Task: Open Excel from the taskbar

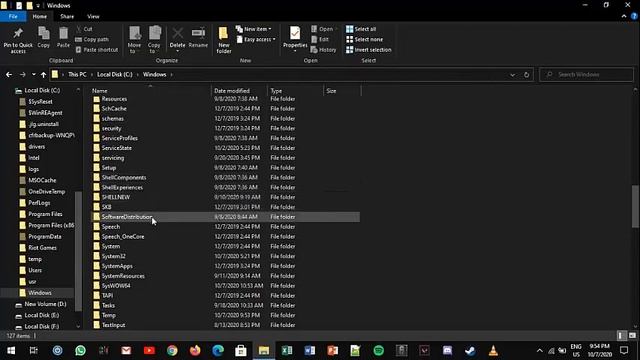Action: point(287,350)
